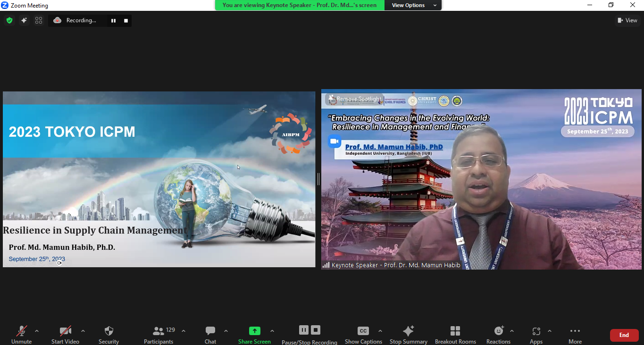Click the green encryption shield icon
This screenshot has width=644, height=345.
click(9, 20)
